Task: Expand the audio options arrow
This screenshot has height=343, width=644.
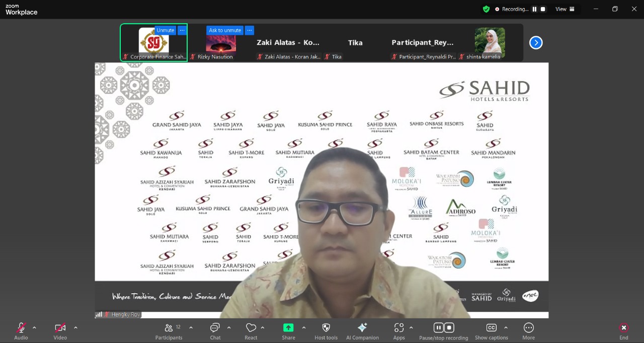Action: (34, 327)
